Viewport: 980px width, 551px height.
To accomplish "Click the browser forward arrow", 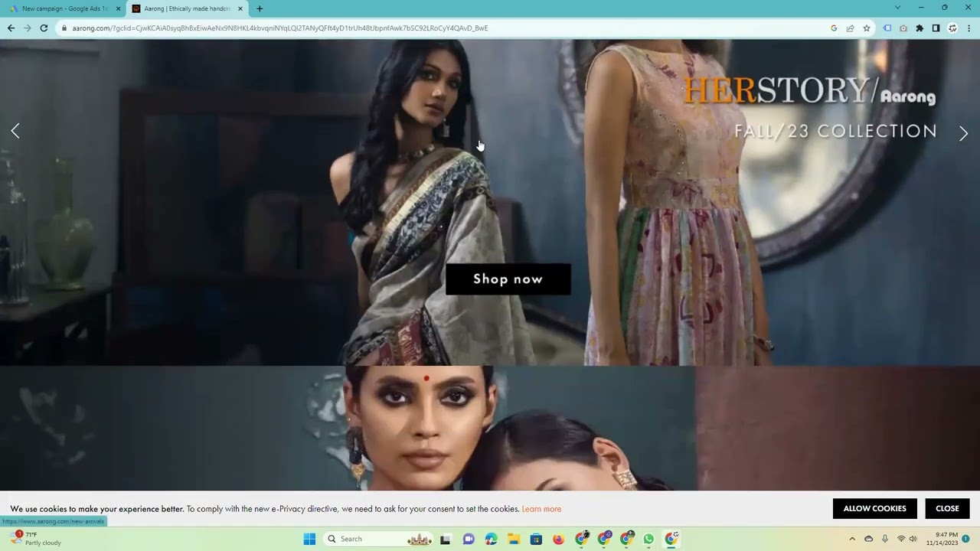I will tap(28, 28).
